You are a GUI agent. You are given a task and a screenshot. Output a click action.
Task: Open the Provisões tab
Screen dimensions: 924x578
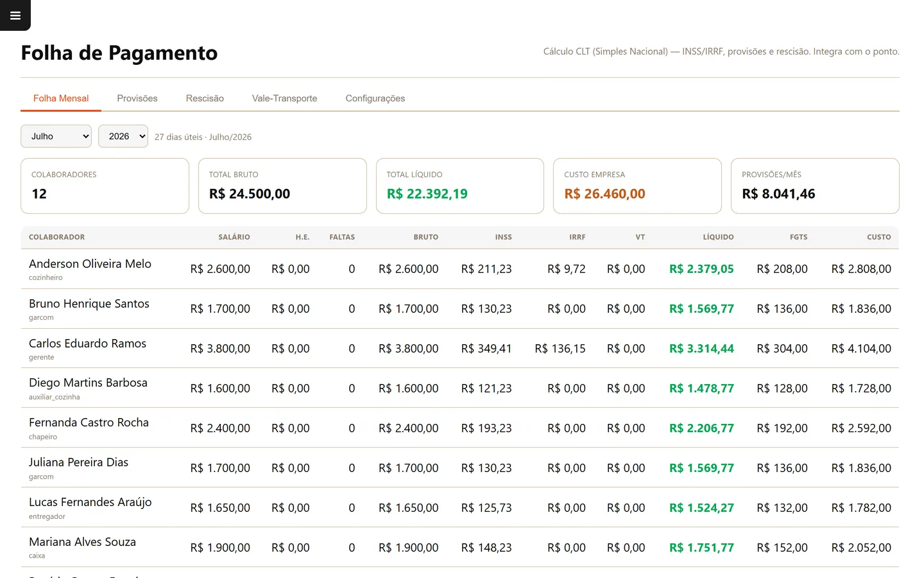tap(137, 98)
